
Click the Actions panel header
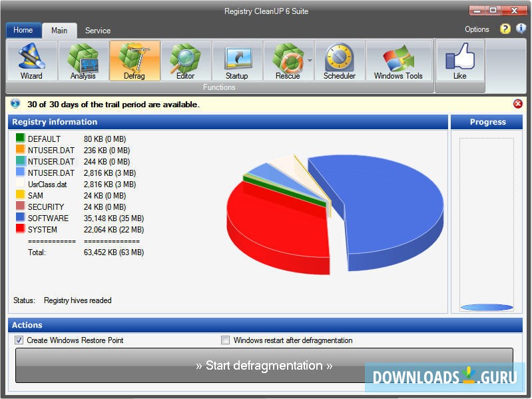(265, 325)
